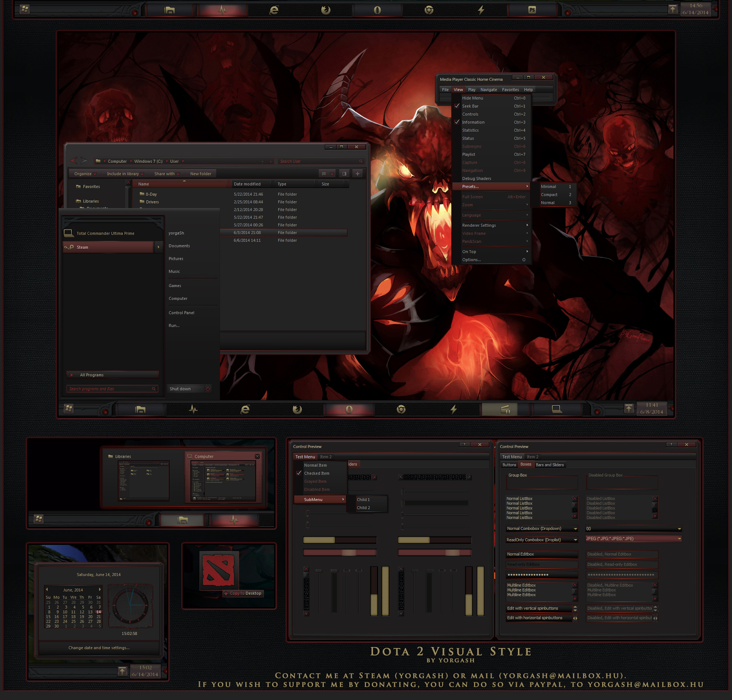
Task: Go forward using Explorer's forward arrow
Action: tap(84, 160)
